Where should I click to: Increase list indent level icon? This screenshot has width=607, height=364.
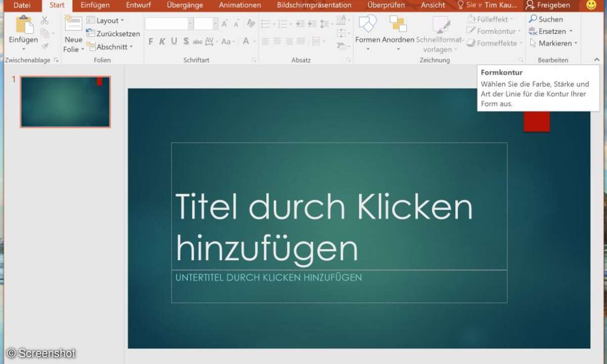click(x=312, y=24)
